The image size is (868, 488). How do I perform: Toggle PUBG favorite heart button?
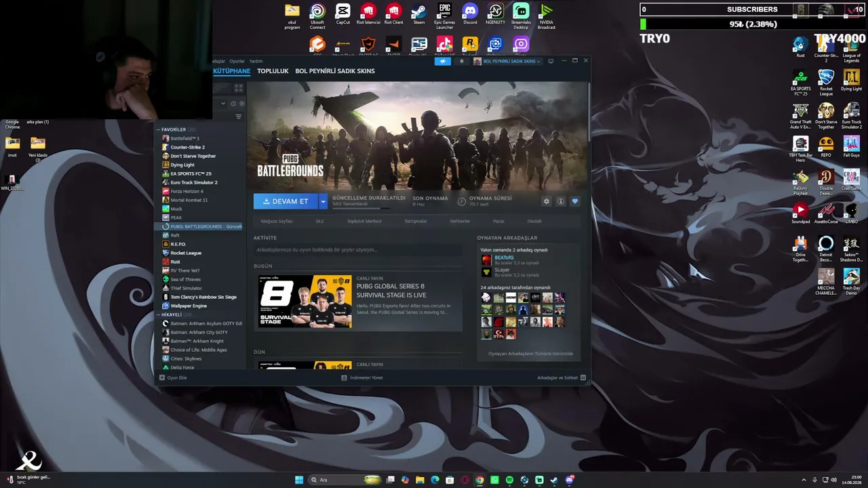point(575,201)
